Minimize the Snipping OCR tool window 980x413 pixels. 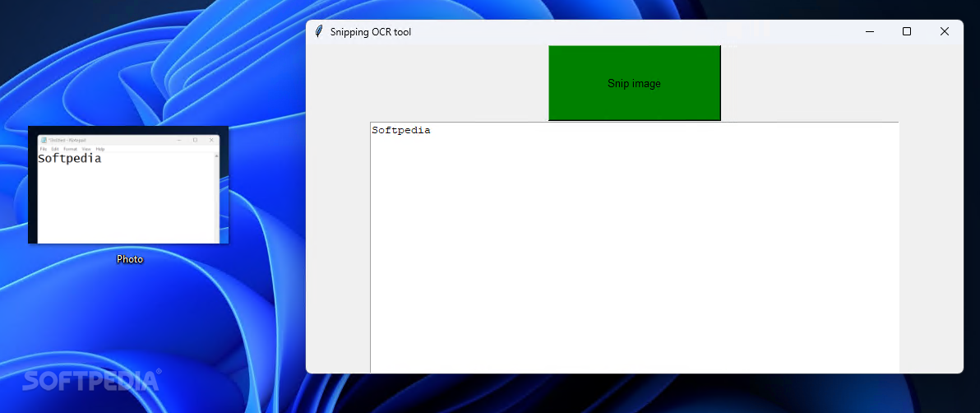[869, 31]
